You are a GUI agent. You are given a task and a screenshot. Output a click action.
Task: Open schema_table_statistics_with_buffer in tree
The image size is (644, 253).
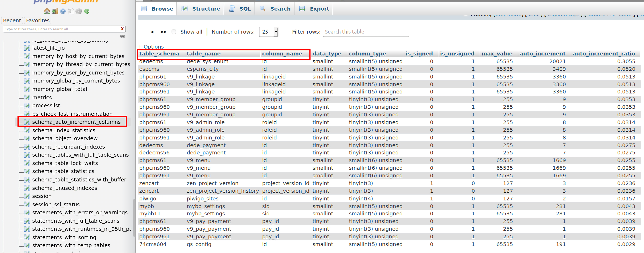(79, 180)
